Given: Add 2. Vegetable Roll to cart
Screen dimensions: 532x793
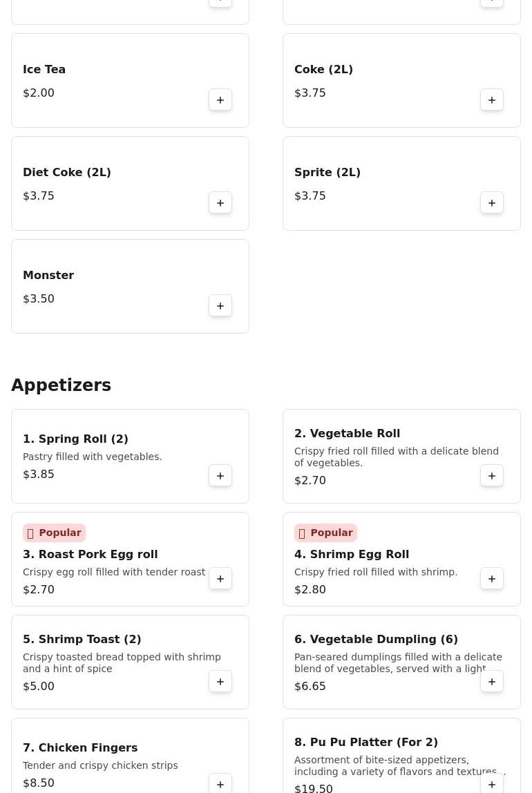Looking at the screenshot, I should [x=491, y=476].
